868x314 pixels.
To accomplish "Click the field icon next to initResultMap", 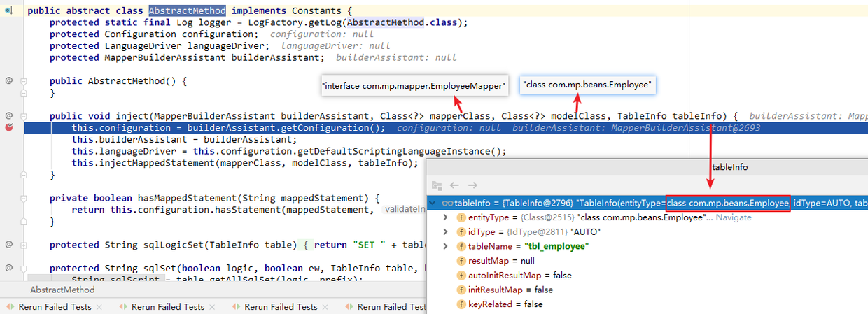I will pos(461,290).
